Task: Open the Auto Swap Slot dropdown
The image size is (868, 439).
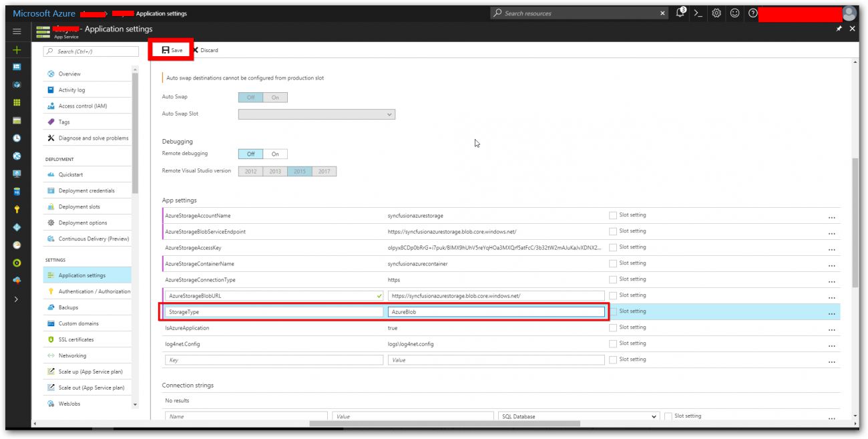Action: [316, 114]
